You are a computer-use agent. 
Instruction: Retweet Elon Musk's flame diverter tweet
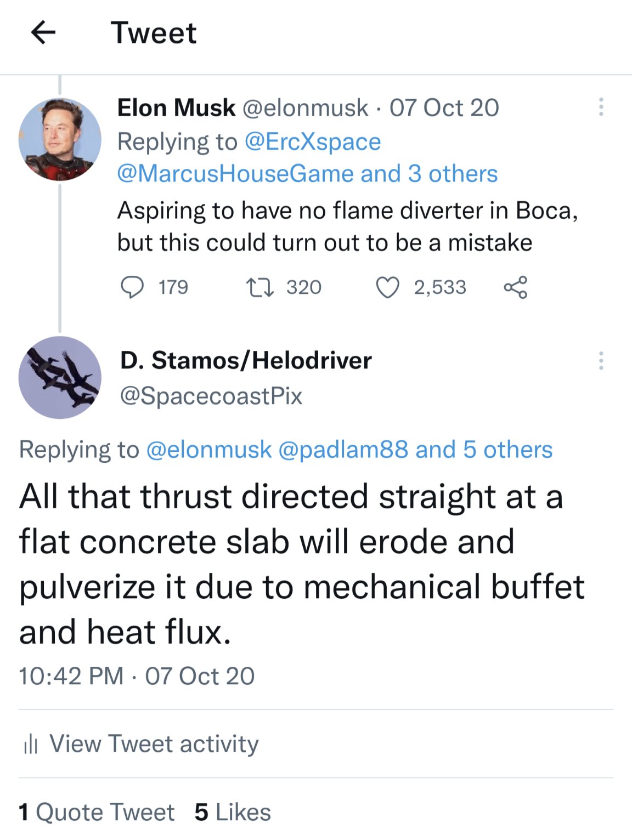coord(260,287)
